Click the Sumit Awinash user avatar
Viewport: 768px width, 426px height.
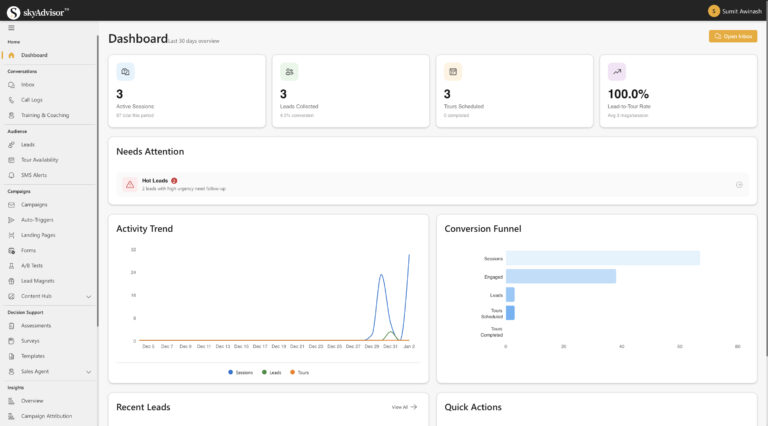click(713, 10)
